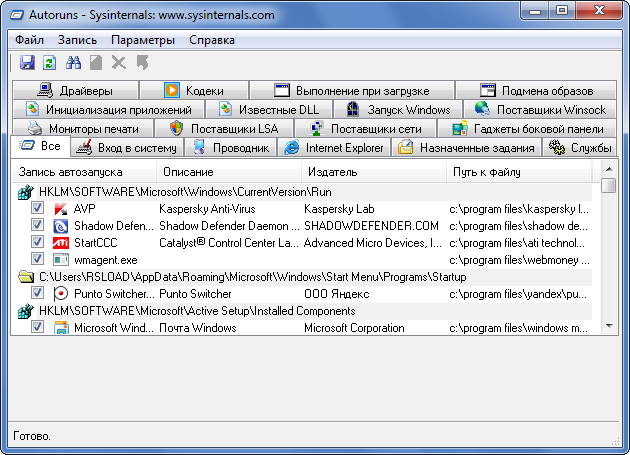Viewport: 630px width, 455px height.
Task: Click the Autoruns title bar app icon
Action: point(17,15)
